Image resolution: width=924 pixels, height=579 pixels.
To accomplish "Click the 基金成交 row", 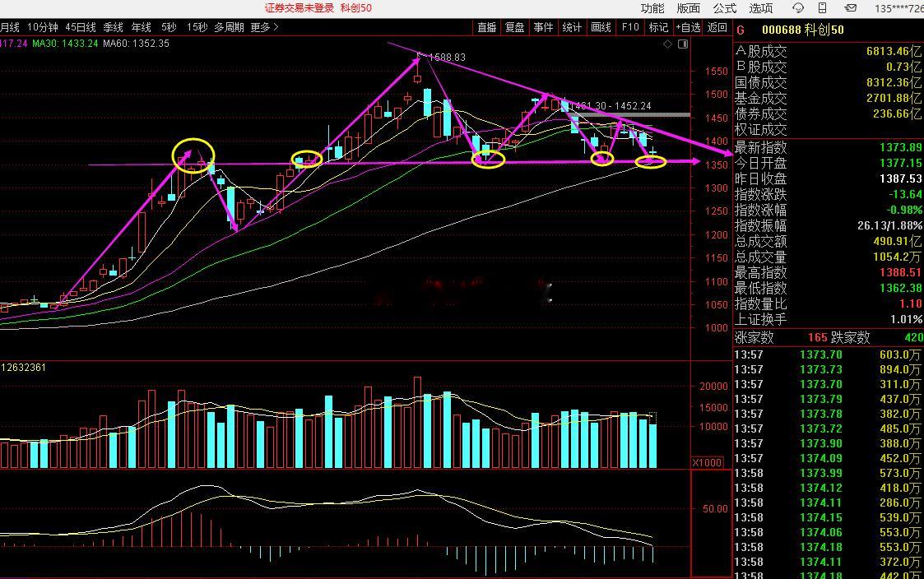I will [828, 99].
